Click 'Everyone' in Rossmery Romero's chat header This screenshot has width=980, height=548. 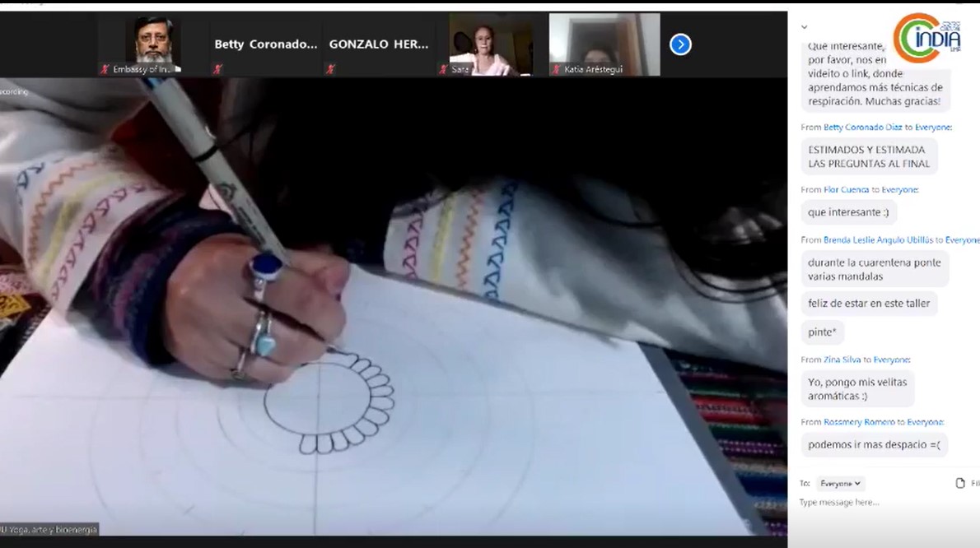point(926,422)
